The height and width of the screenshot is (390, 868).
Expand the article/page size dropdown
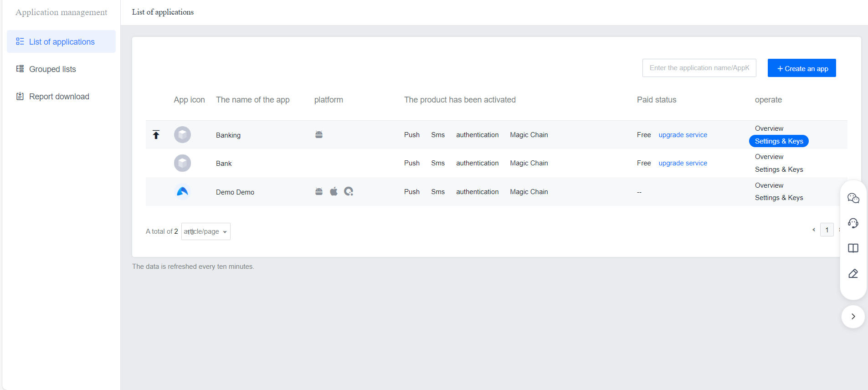pyautogui.click(x=206, y=231)
